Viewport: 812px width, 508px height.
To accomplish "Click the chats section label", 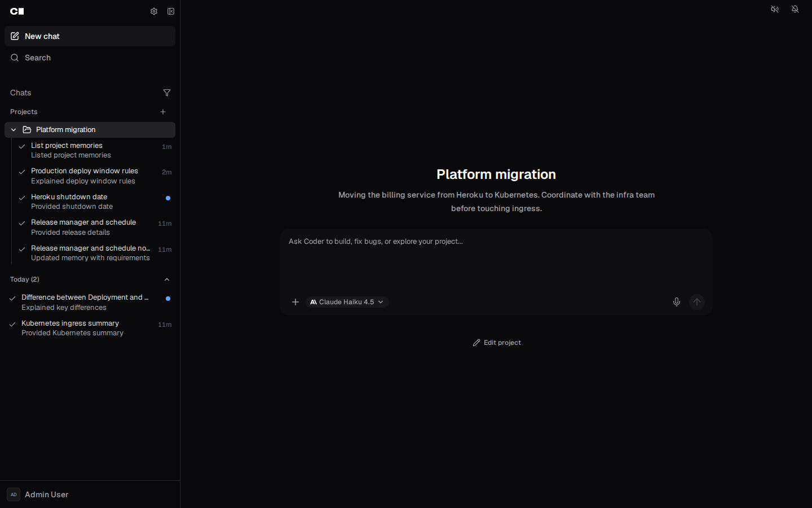I will pos(21,93).
